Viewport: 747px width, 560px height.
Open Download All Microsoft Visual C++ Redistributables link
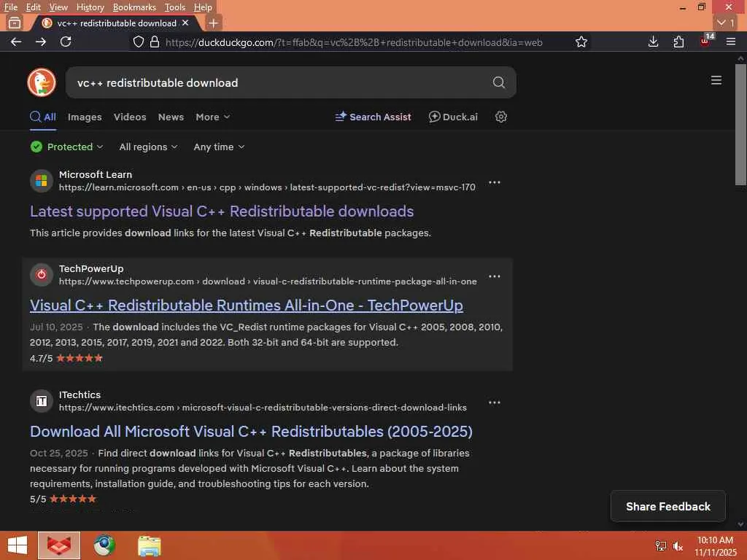(251, 432)
